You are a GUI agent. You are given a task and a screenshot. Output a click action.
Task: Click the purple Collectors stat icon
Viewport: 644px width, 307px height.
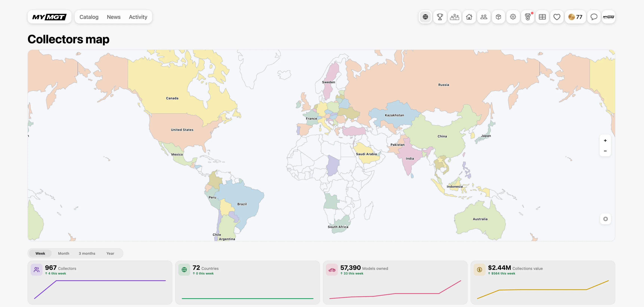tap(37, 270)
